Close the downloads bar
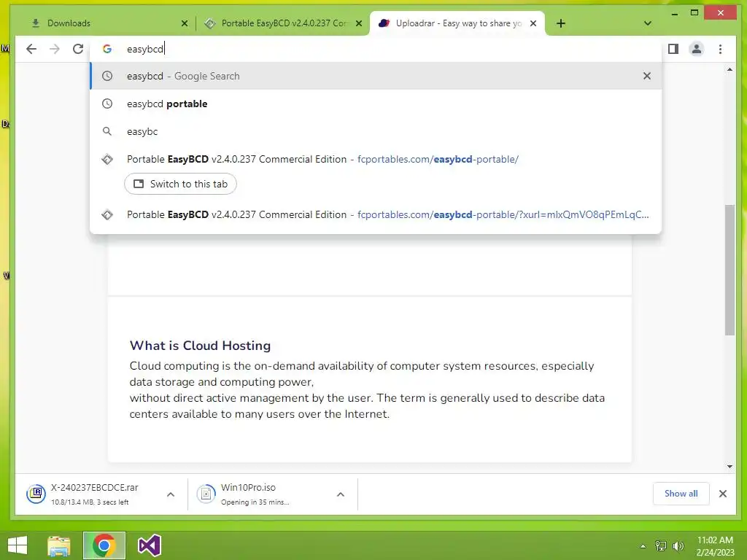The image size is (747, 560). [x=723, y=494]
